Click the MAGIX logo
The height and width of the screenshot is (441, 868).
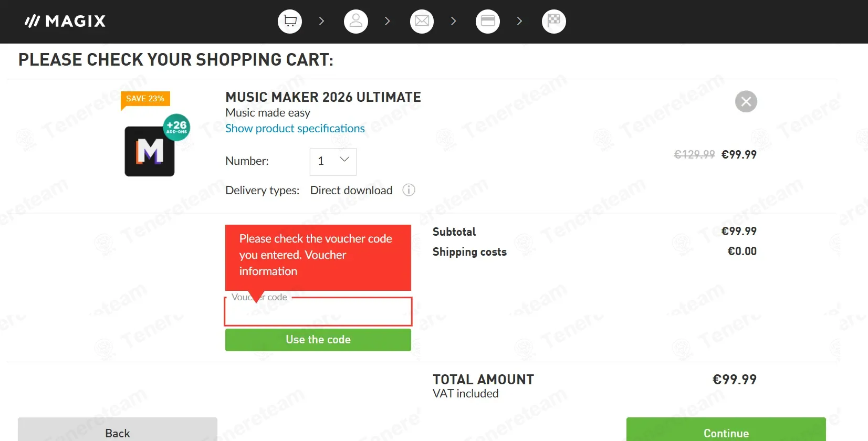pos(65,21)
